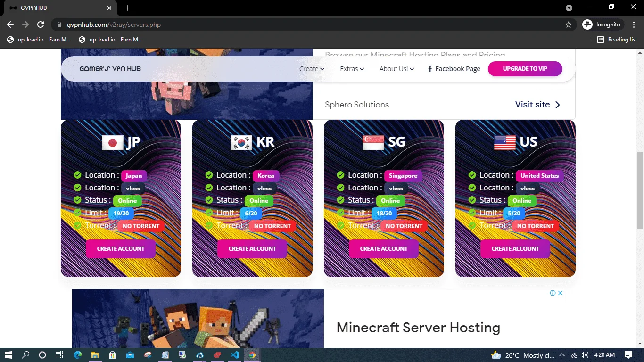Open the Chrome tab search dropdown
The image size is (644, 362).
pyautogui.click(x=569, y=8)
